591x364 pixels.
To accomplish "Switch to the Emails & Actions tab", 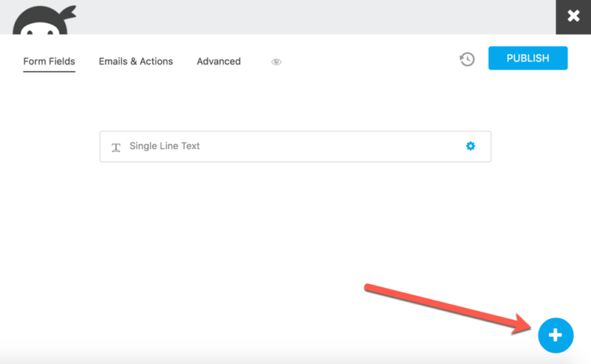I will (136, 61).
